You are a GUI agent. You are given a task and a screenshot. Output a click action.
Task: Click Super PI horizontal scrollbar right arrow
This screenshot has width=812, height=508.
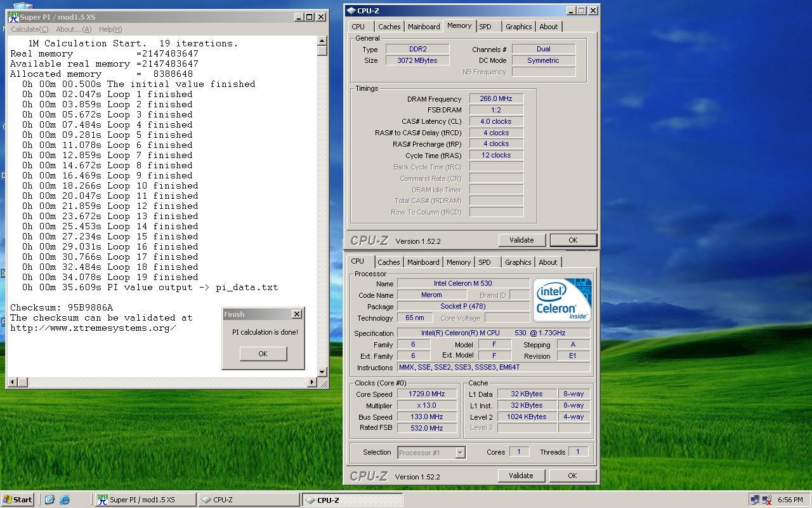pyautogui.click(x=311, y=382)
